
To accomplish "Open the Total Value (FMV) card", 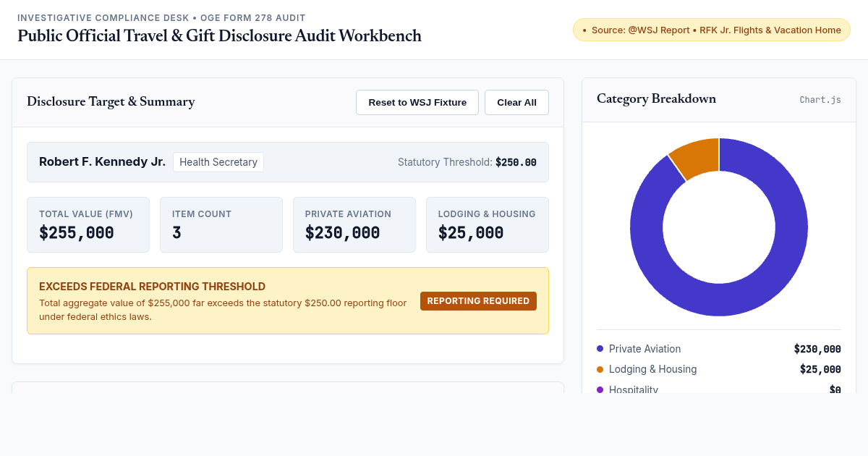I will [x=88, y=225].
